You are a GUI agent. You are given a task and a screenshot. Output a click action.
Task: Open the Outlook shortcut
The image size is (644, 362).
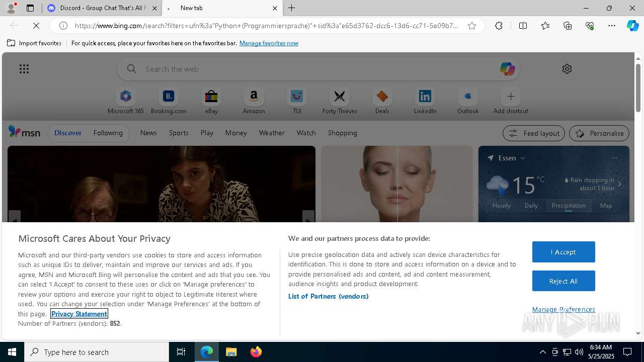point(468,101)
